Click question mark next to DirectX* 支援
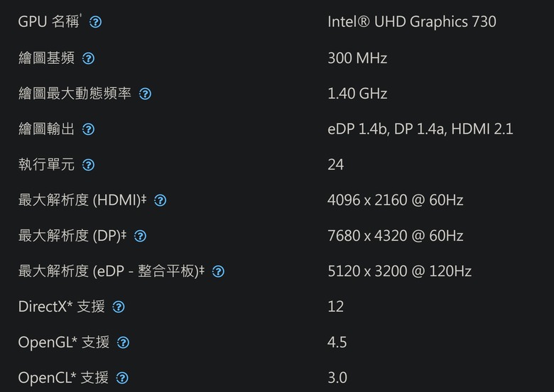Viewport: 554px width, 392px height. [x=119, y=307]
